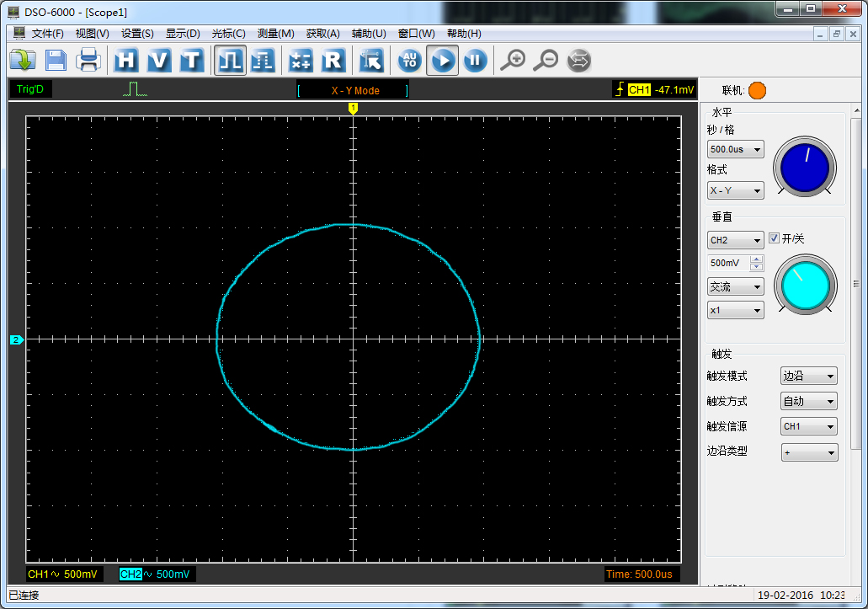
Task: Click the R reference waveform icon
Action: coord(333,60)
